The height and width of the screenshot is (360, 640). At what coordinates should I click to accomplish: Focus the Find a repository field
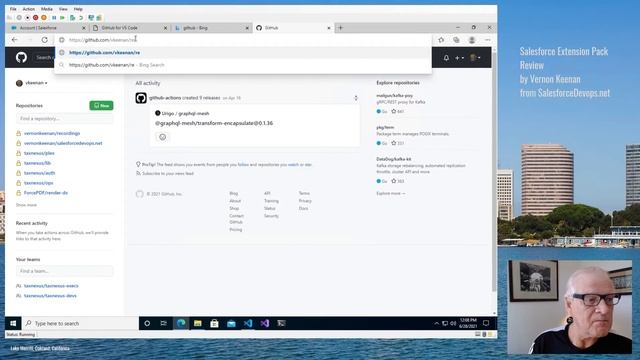tap(64, 118)
